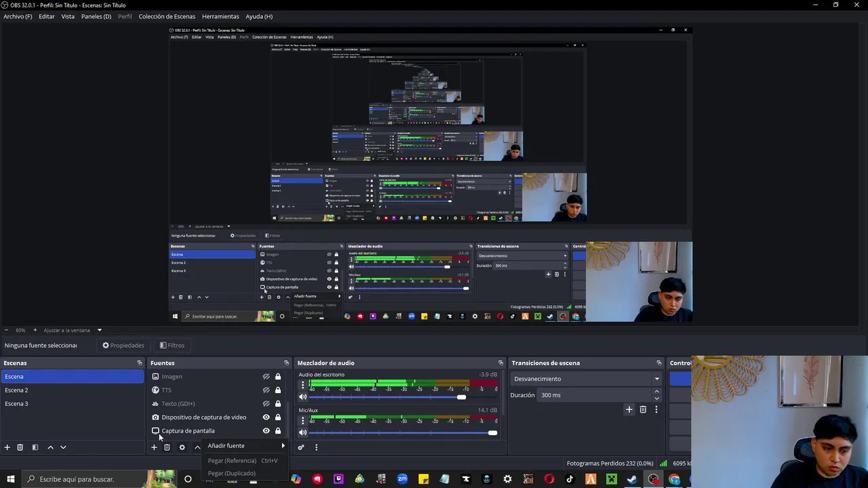Screen dimensions: 868x488
Task: Zoom out preview with minus icon
Action: [7, 330]
